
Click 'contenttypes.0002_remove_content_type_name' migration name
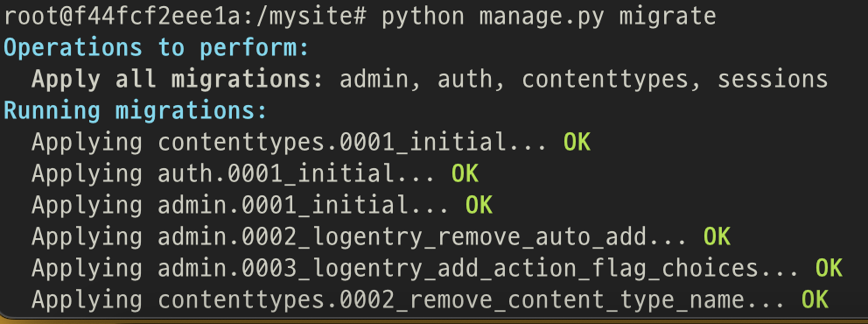[451, 300]
